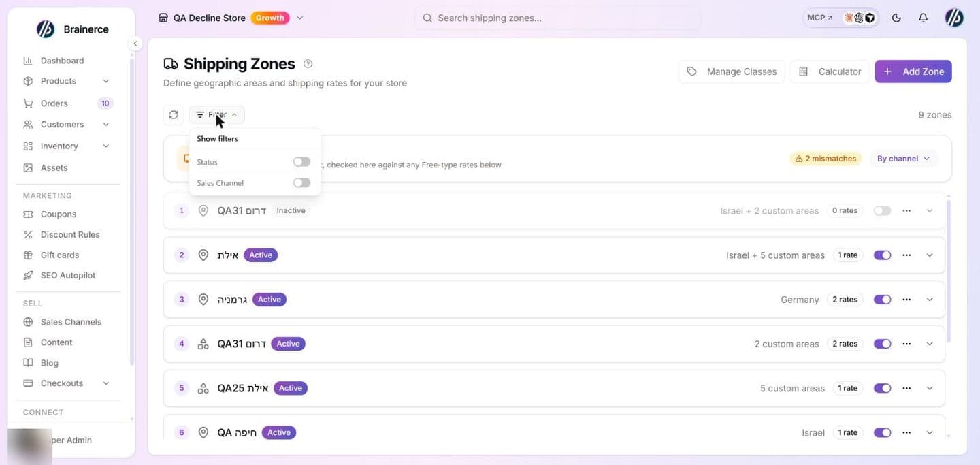
Task: Expand the Products sidebar submenu
Action: click(105, 81)
